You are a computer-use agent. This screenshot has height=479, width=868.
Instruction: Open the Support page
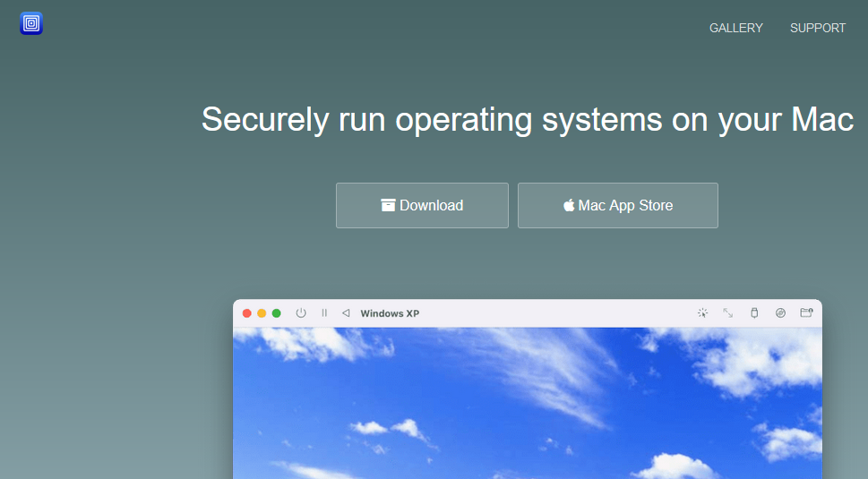[x=818, y=29]
